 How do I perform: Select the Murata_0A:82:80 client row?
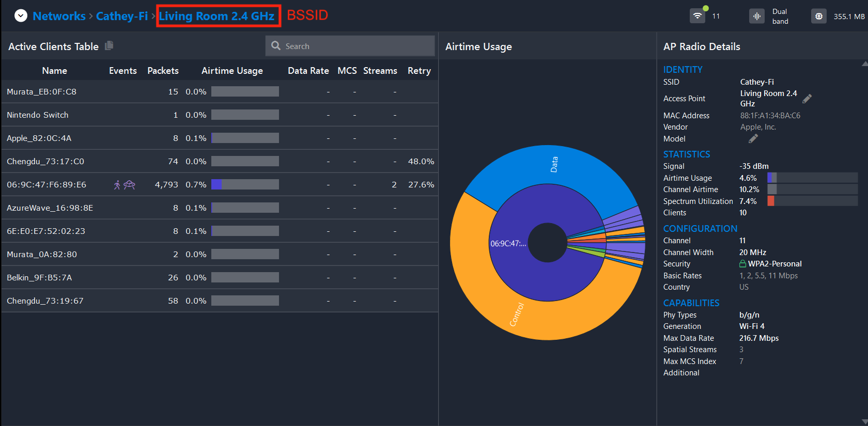click(x=220, y=254)
